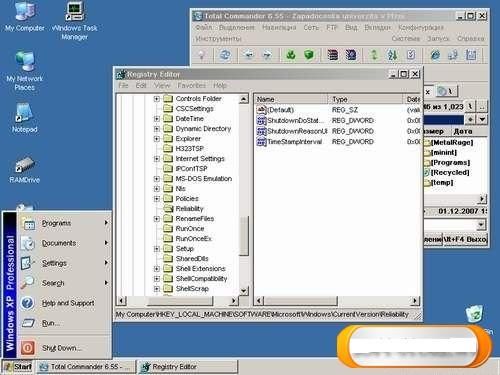The image size is (500, 375).
Task: Open the Total Commander path history dropdown arrow
Action: tap(482, 119)
